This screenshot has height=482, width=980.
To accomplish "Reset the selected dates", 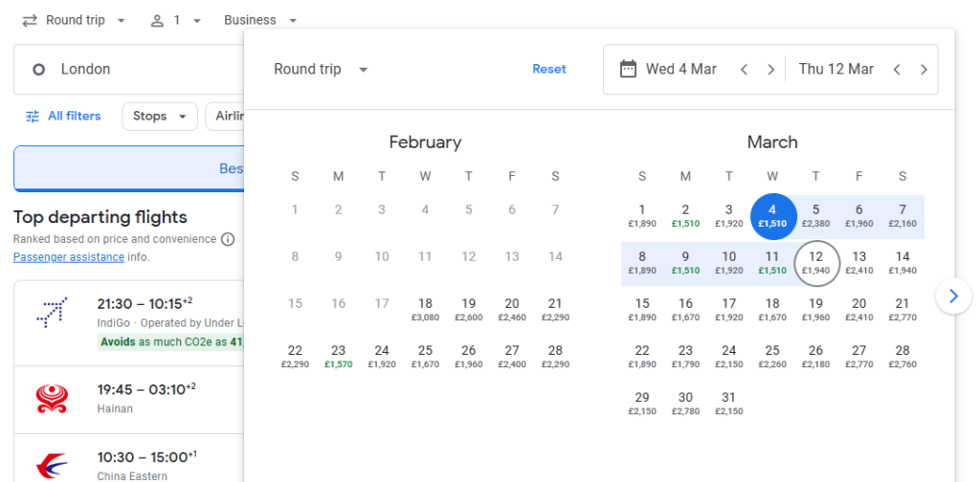I will (x=549, y=69).
